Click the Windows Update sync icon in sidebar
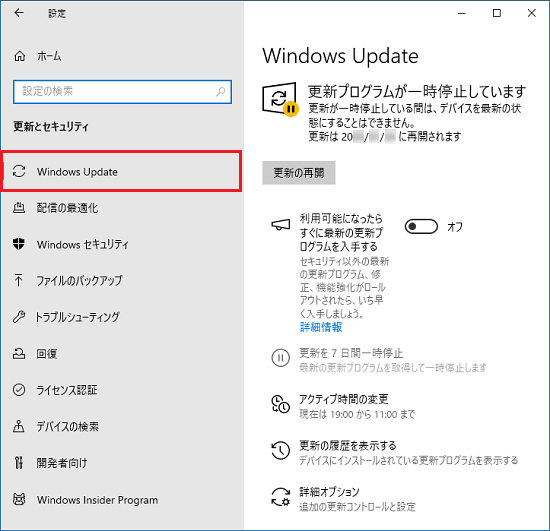Screen dimensions: 550x531 point(19,172)
